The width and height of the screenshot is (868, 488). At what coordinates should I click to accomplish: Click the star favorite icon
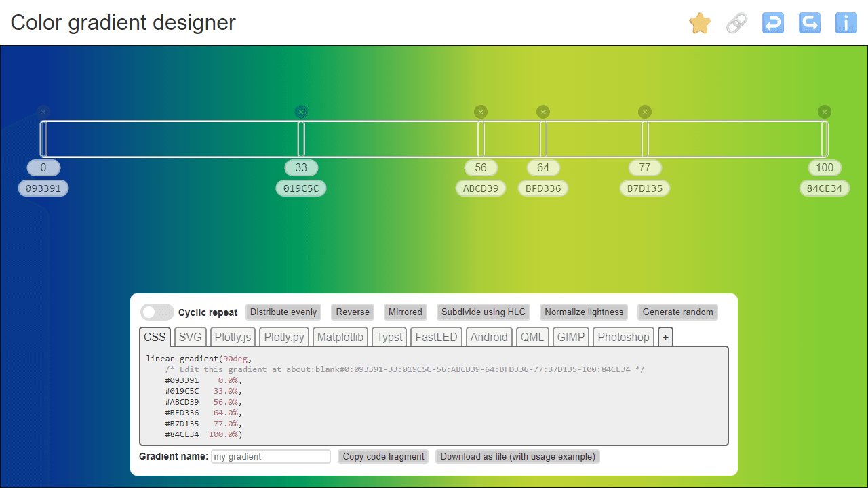pos(700,23)
